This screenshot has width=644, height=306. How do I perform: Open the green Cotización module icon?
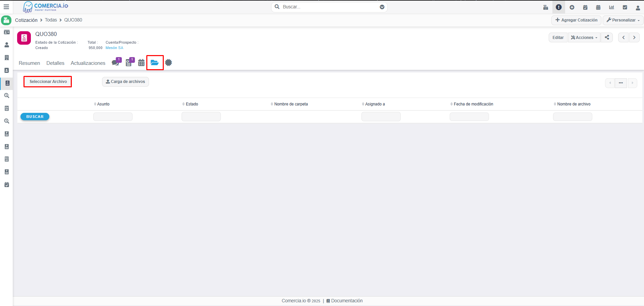(x=6, y=20)
